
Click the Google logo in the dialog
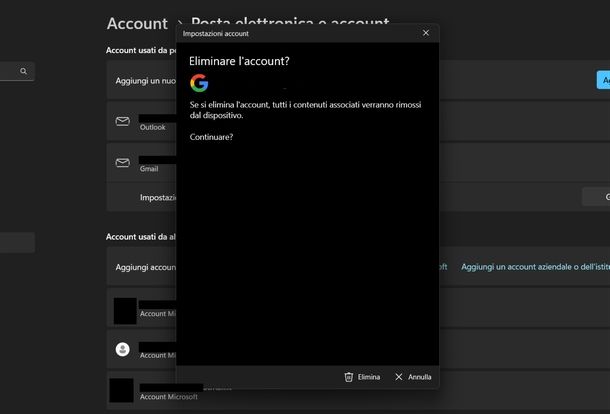pyautogui.click(x=199, y=83)
